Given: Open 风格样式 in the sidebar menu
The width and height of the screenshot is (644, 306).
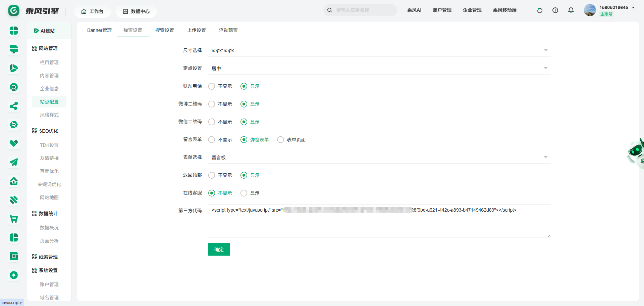Looking at the screenshot, I should pyautogui.click(x=49, y=115).
